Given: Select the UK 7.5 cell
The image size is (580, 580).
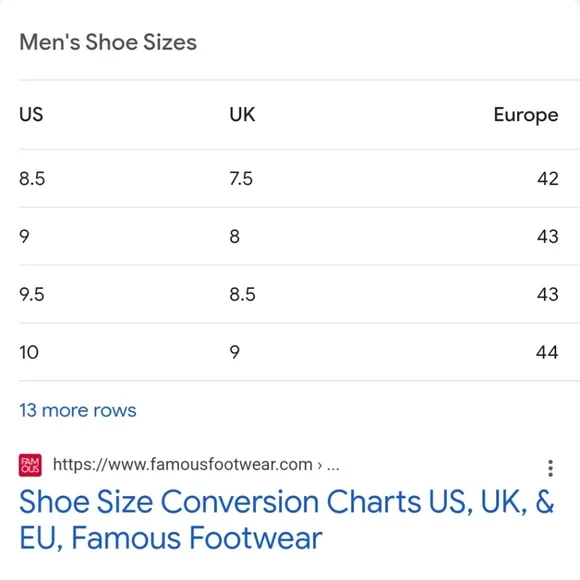Looking at the screenshot, I should (x=241, y=179).
